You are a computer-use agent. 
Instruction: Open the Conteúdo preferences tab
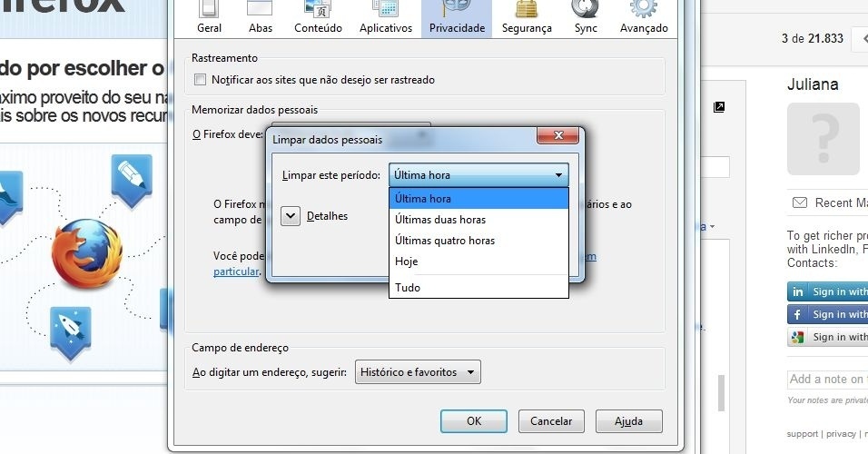[318, 19]
